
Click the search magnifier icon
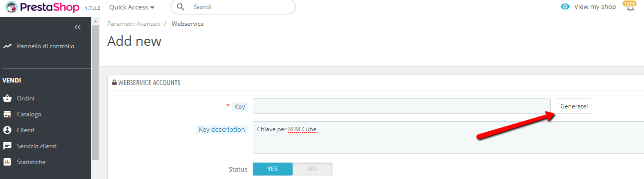click(180, 7)
